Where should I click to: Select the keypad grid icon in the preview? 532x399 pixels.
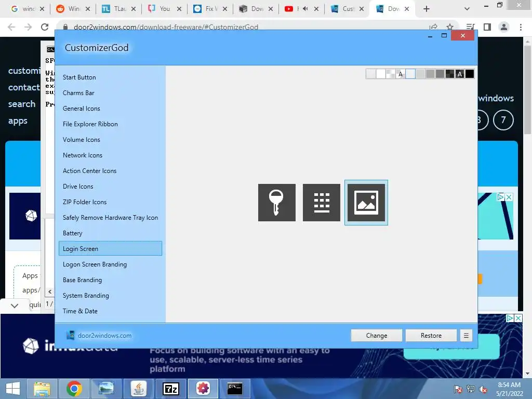321,203
